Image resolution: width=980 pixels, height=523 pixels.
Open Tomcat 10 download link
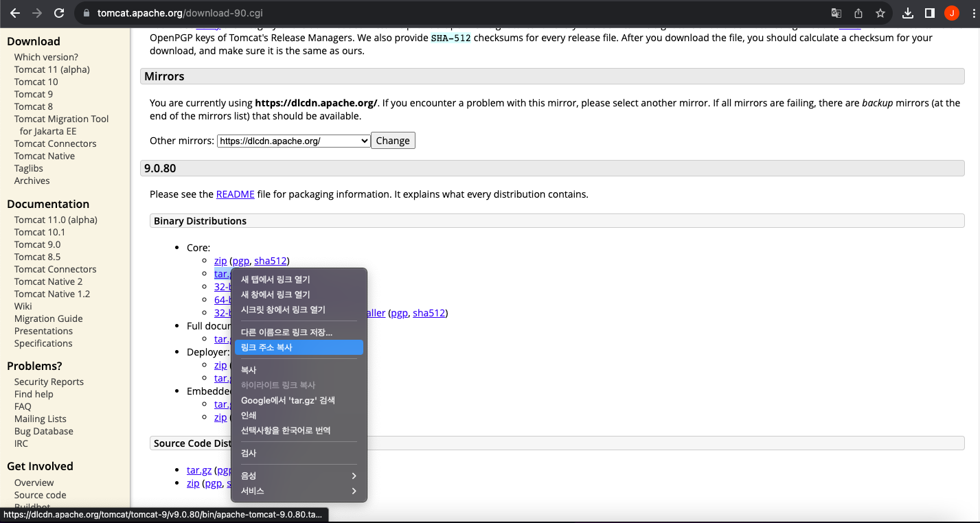coord(36,82)
